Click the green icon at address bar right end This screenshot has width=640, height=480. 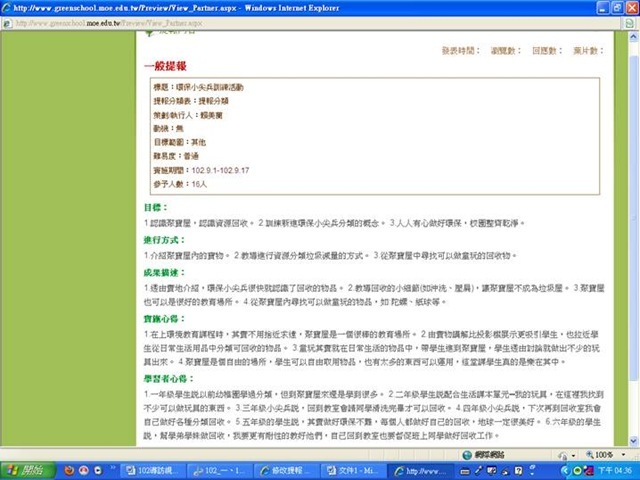tap(630, 23)
